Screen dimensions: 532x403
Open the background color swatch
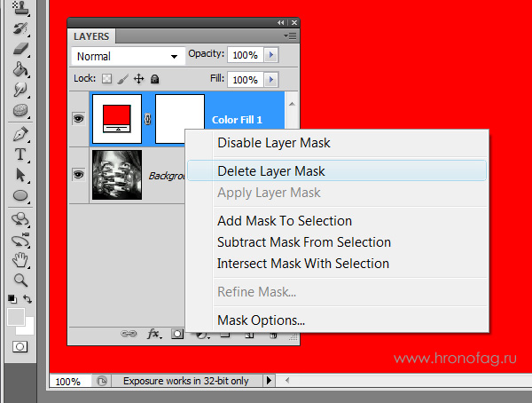coord(29,329)
